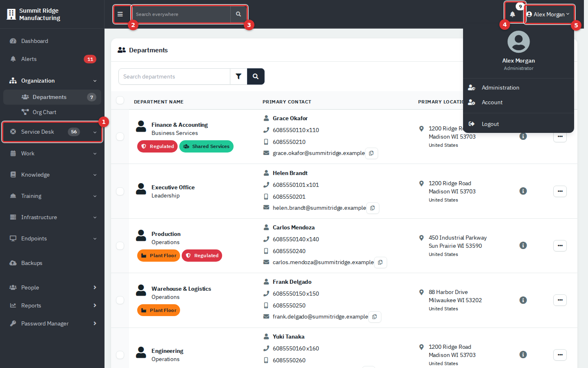Expand the People menu
Image resolution: width=588 pixels, height=368 pixels.
point(52,287)
